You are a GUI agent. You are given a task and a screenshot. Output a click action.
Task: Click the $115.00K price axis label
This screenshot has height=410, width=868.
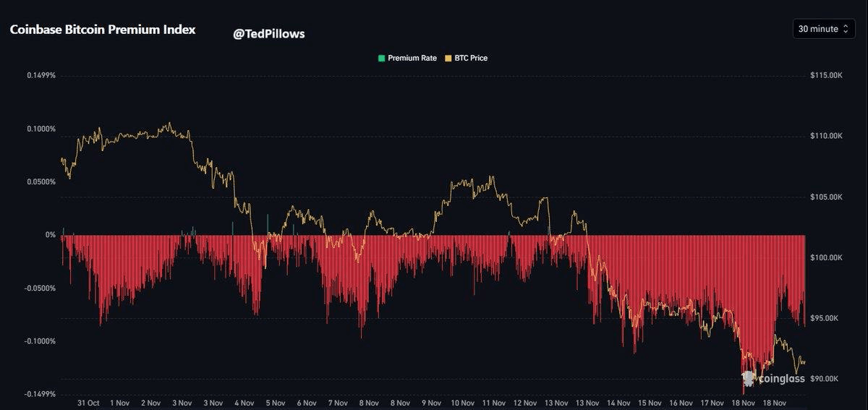825,75
